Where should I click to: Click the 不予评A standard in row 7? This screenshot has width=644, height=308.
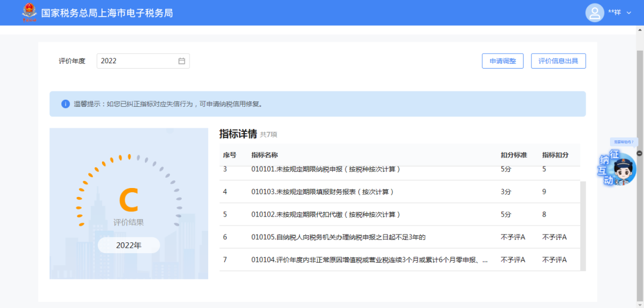(x=513, y=260)
